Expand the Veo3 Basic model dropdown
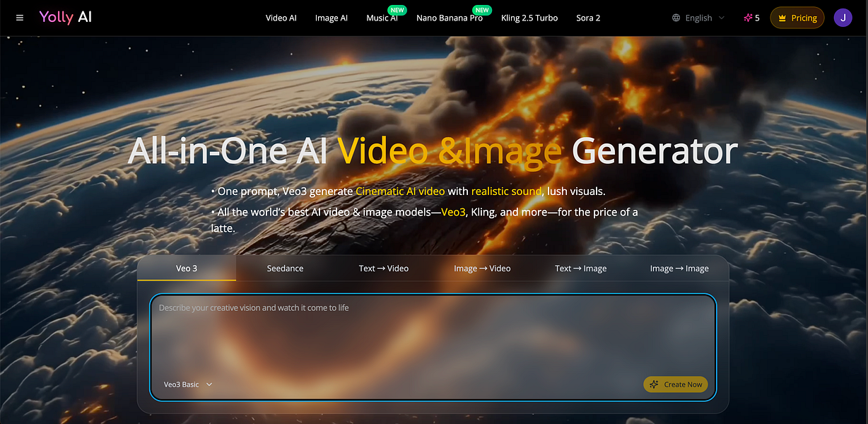This screenshot has height=424, width=868. 188,384
